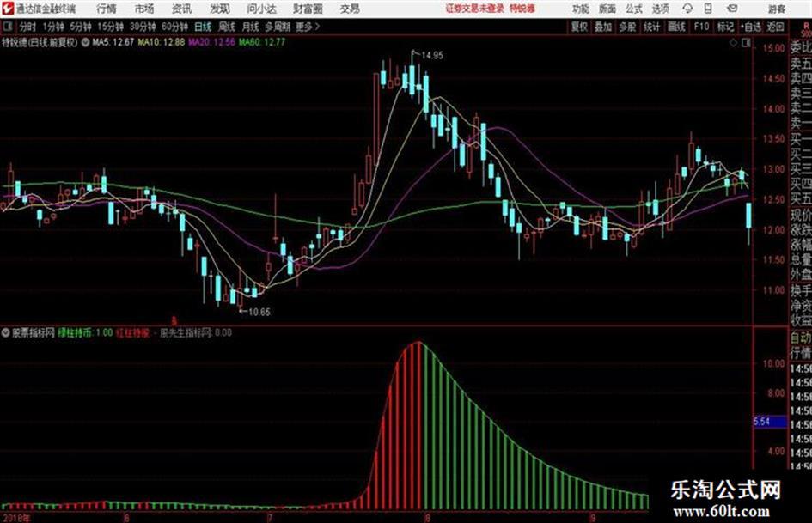Toggle the 自选 watchlist button
Viewport: 812px width, 523px height.
(750, 27)
